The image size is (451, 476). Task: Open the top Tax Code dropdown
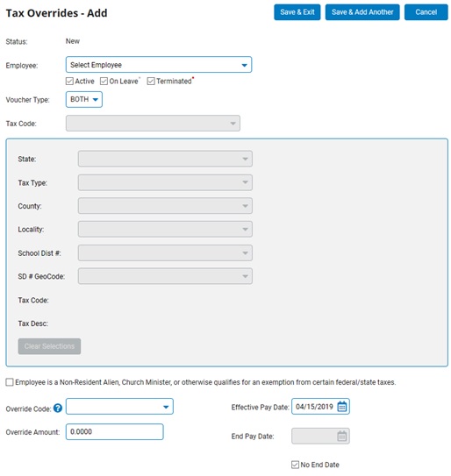click(153, 124)
